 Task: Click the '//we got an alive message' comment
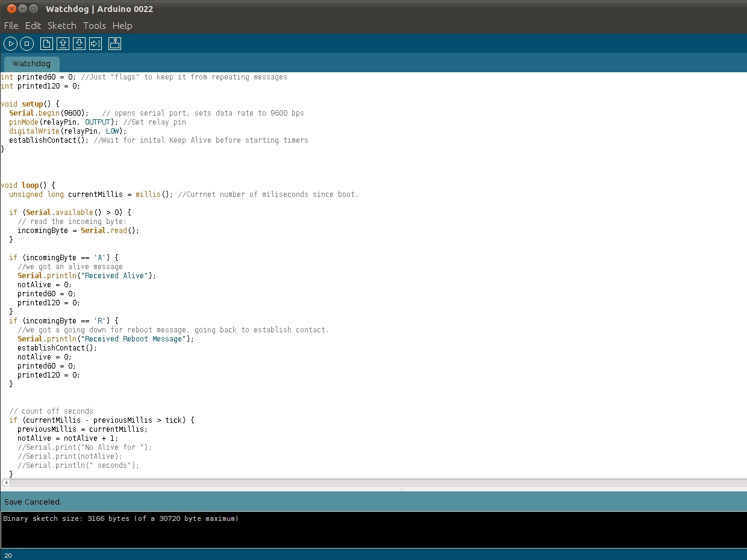point(70,267)
